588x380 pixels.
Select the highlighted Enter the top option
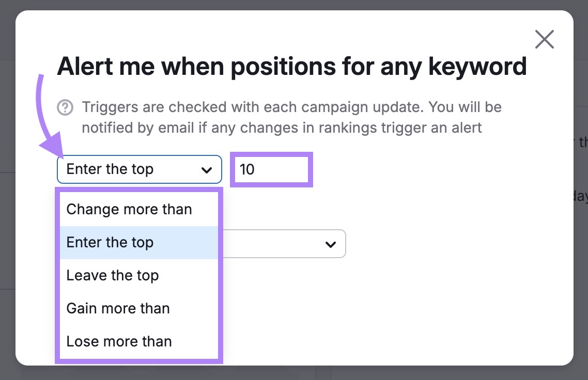110,242
